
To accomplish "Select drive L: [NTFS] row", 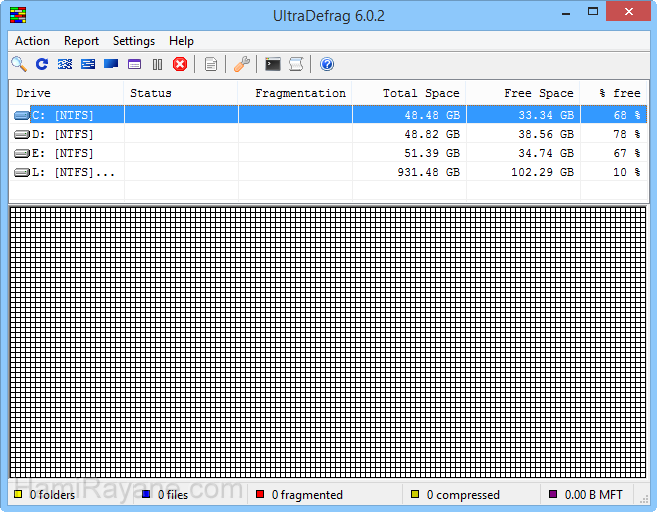I will pos(328,172).
